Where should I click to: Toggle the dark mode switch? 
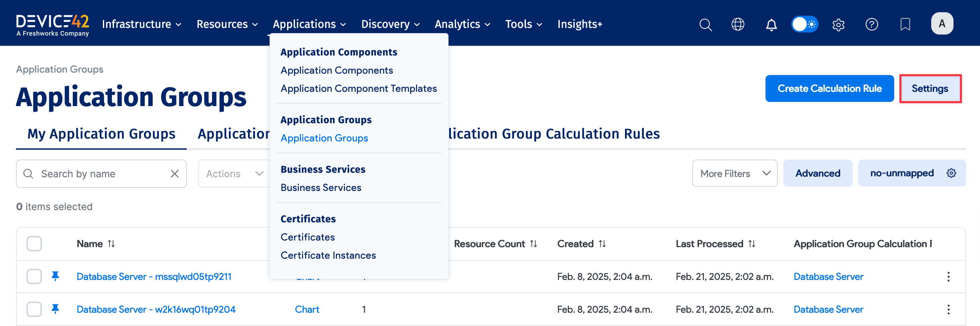point(804,24)
